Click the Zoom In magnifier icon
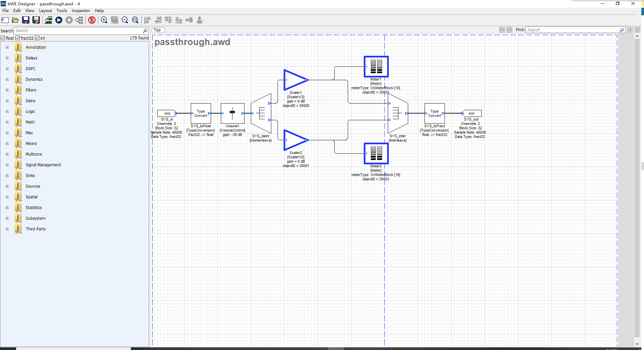This screenshot has height=350, width=644. pos(104,20)
